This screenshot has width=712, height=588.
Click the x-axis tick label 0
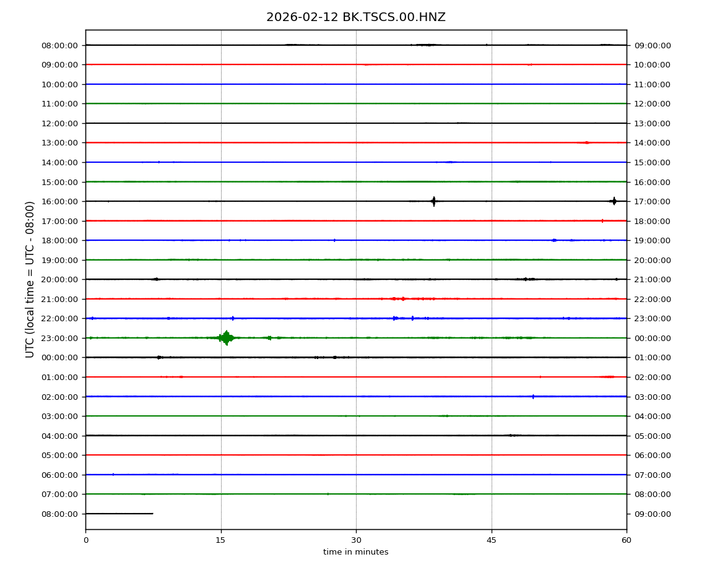pyautogui.click(x=85, y=540)
